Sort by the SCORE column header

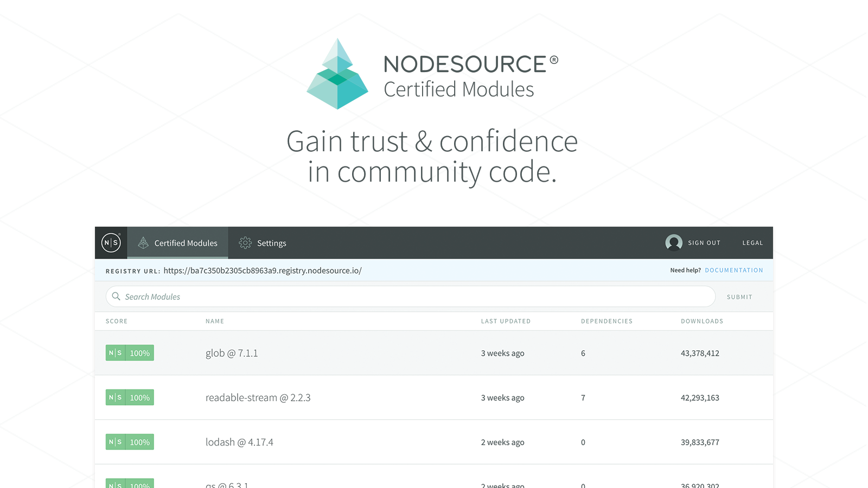117,321
